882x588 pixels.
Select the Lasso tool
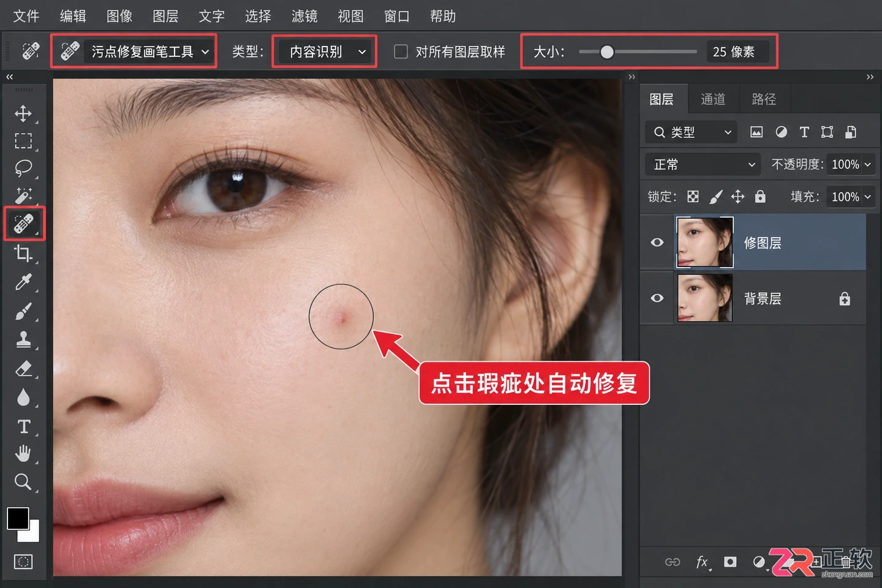pyautogui.click(x=23, y=168)
